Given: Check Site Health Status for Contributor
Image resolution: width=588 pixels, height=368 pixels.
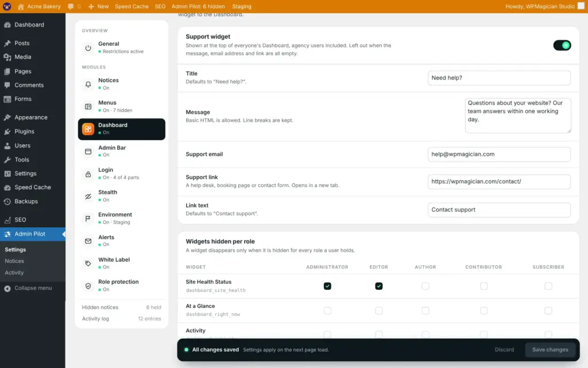Looking at the screenshot, I should 483,286.
